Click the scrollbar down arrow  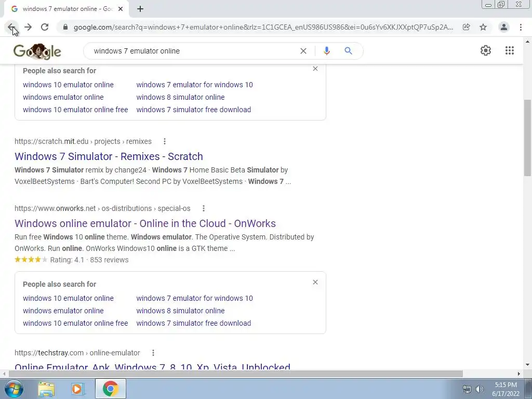pyautogui.click(x=527, y=365)
